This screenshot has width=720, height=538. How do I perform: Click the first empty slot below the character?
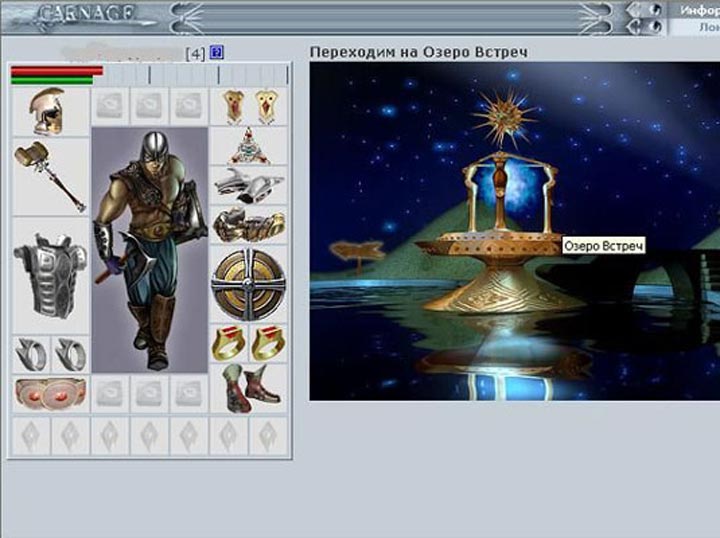click(110, 393)
